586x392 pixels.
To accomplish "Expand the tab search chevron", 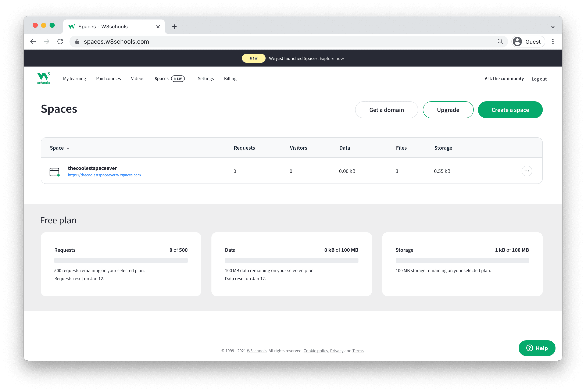I will (x=553, y=27).
